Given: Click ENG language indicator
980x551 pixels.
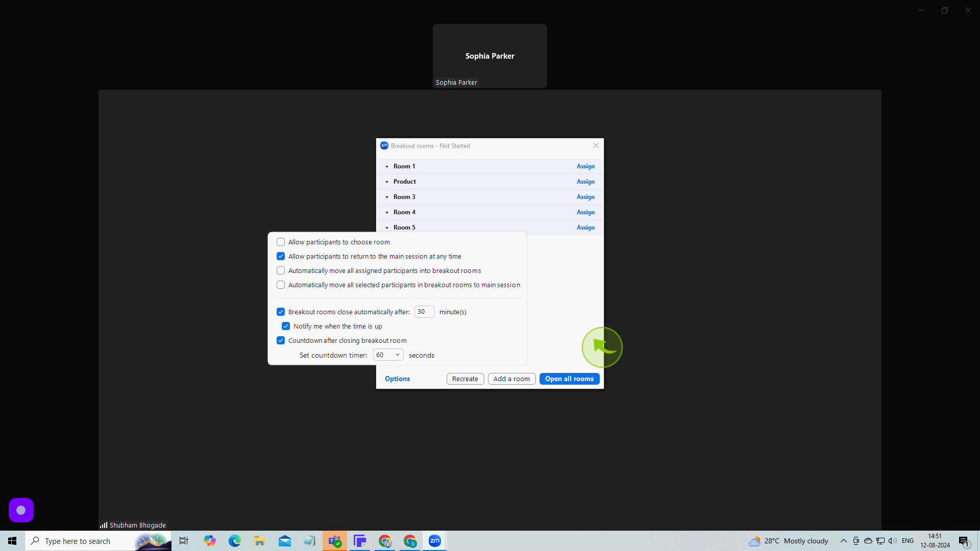Looking at the screenshot, I should tap(908, 541).
